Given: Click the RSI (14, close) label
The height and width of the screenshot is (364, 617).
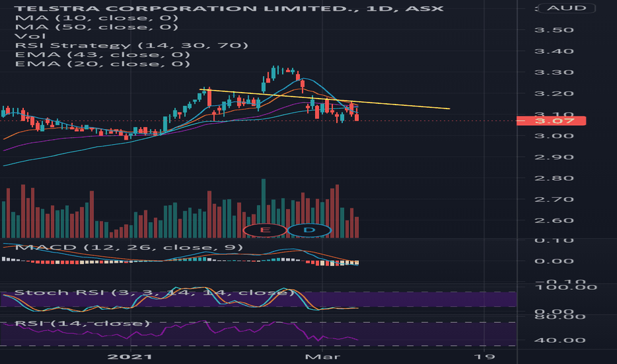Looking at the screenshot, I should click(x=82, y=323).
